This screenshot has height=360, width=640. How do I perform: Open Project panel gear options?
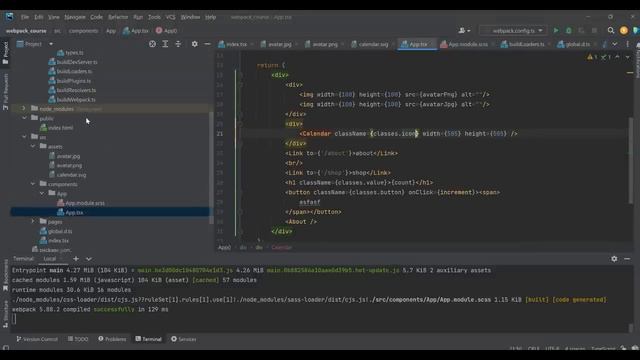click(x=195, y=44)
